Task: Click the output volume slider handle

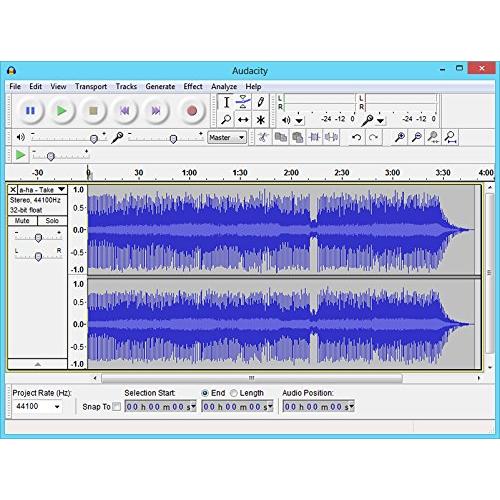Action: pos(94,139)
